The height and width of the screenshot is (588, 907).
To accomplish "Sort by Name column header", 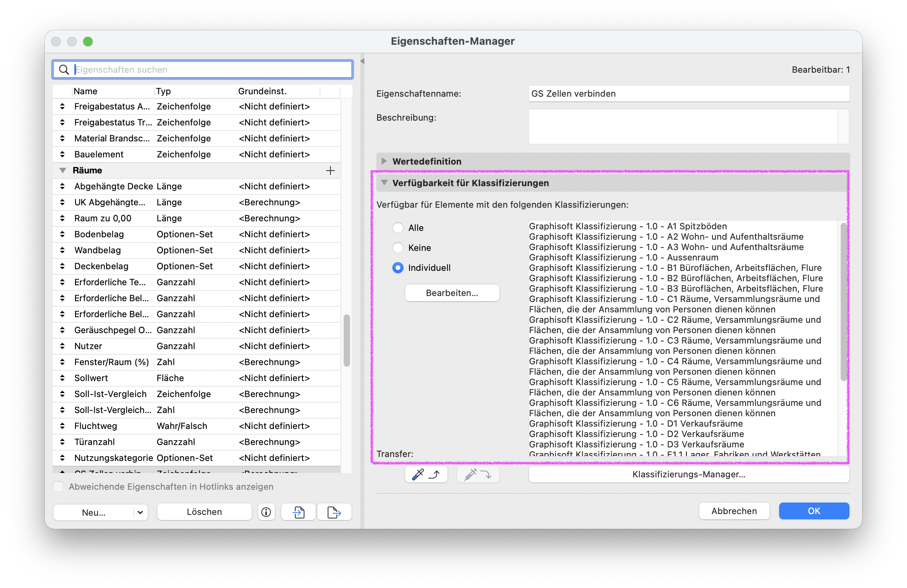I will (x=113, y=91).
